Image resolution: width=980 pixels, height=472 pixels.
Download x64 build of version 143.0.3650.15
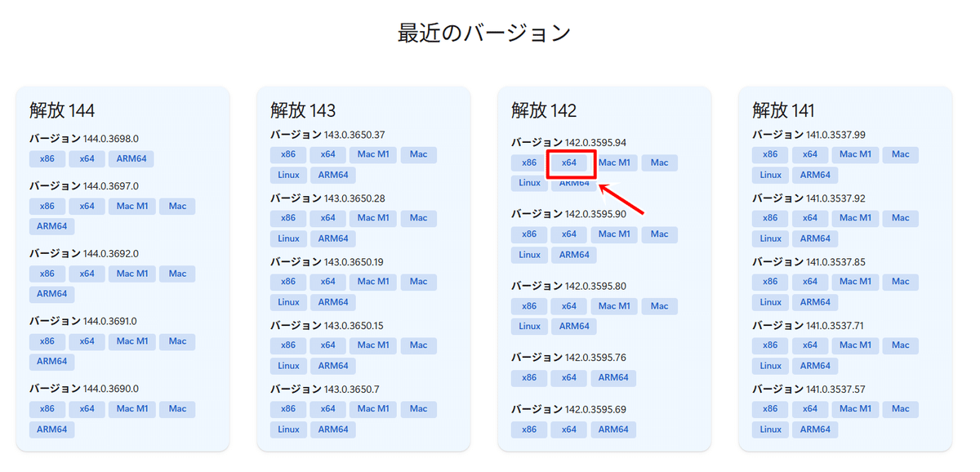click(327, 345)
